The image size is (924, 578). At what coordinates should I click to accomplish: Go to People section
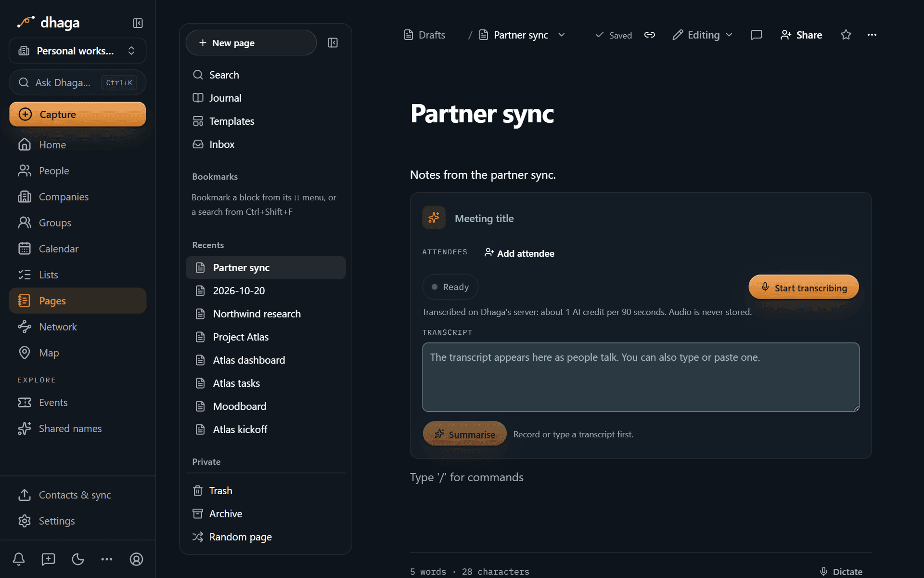click(77, 171)
